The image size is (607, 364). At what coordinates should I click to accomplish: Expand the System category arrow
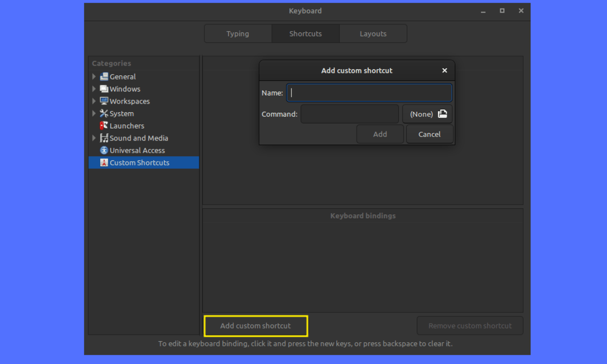coord(94,114)
